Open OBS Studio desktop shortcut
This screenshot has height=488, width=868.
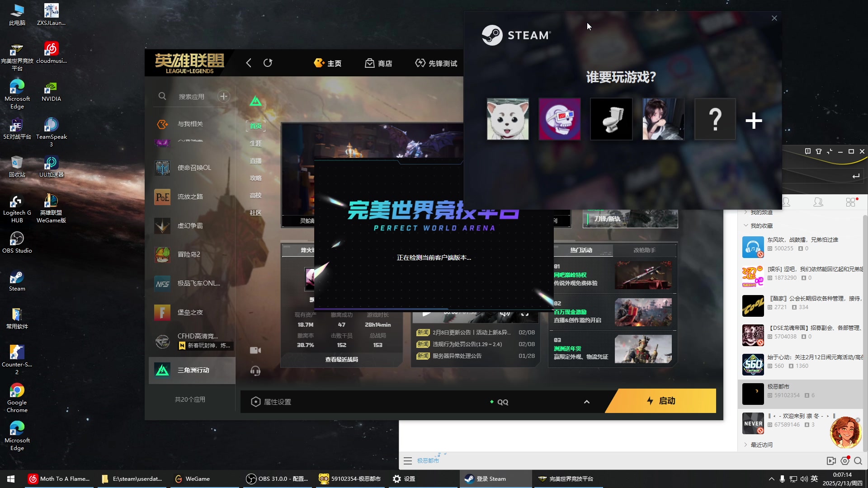17,243
